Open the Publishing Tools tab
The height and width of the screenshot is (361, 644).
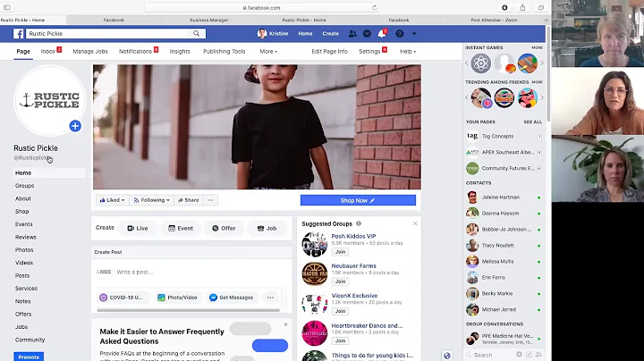click(225, 51)
